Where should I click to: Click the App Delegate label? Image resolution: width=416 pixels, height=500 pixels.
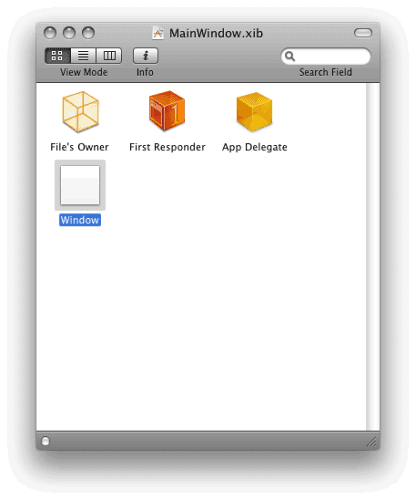(255, 147)
